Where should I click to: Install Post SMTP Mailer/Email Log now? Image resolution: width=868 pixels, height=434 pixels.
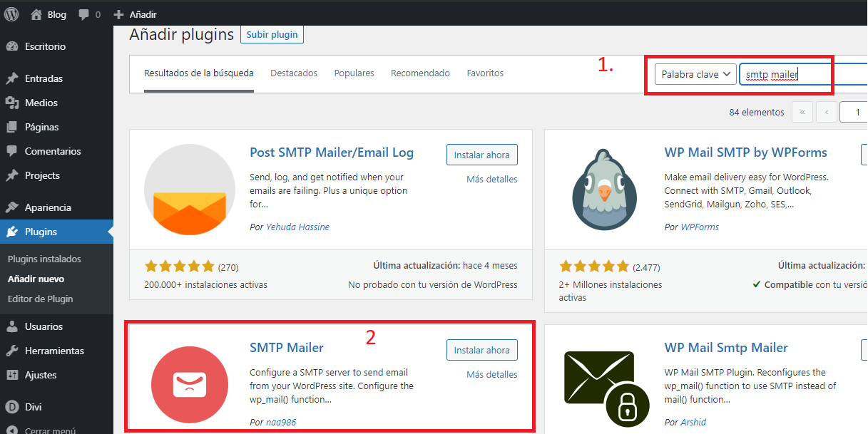click(x=482, y=155)
